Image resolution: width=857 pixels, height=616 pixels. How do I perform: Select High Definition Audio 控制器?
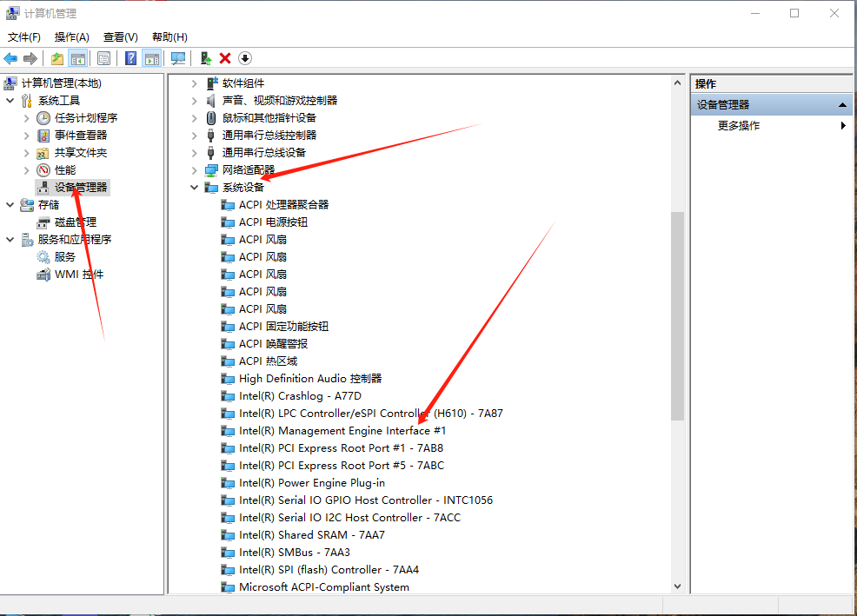[310, 379]
